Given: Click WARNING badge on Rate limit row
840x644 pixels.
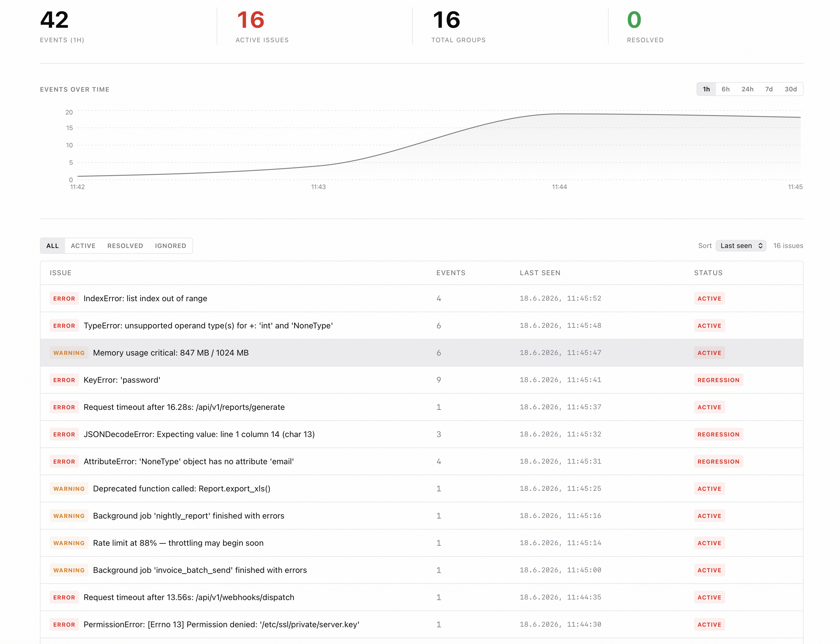Looking at the screenshot, I should pos(69,543).
